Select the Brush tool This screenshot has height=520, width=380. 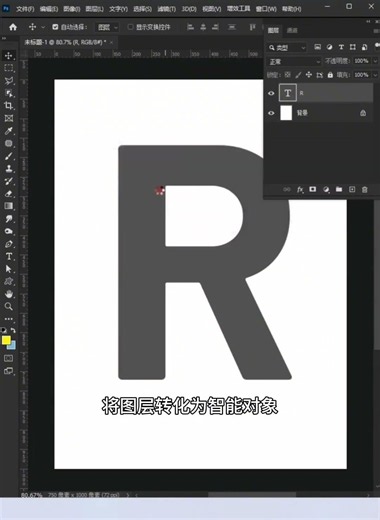click(9, 156)
